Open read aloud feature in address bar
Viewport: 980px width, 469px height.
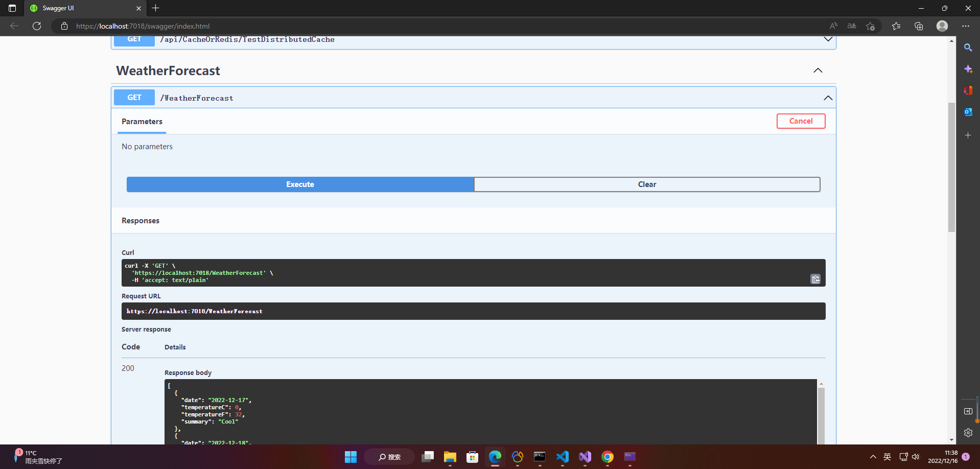coord(833,26)
